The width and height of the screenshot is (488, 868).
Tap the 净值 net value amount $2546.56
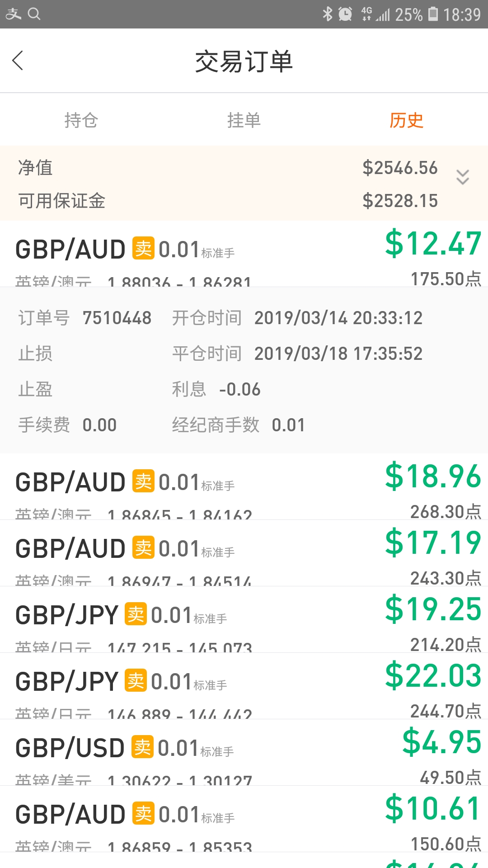point(400,168)
